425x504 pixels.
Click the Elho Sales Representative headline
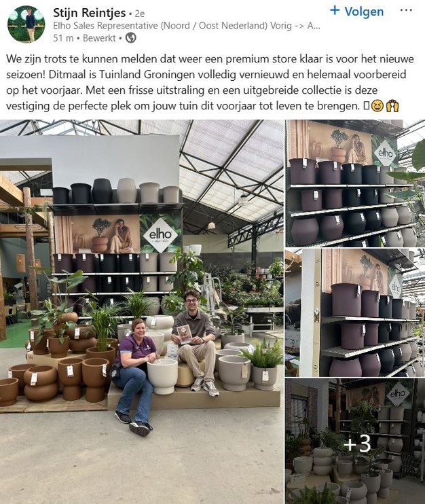click(x=186, y=25)
